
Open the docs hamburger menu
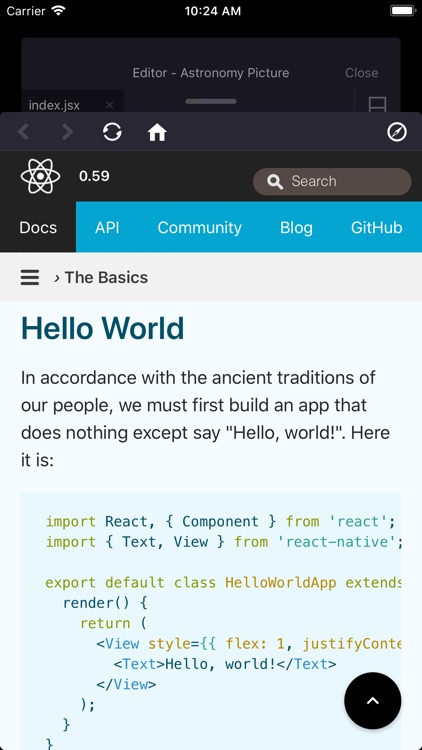pyautogui.click(x=30, y=277)
